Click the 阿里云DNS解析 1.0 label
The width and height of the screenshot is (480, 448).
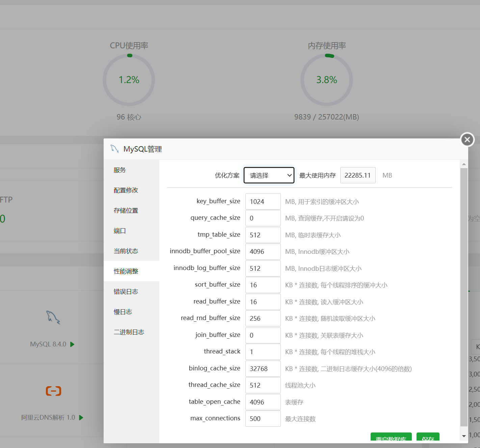pos(48,418)
